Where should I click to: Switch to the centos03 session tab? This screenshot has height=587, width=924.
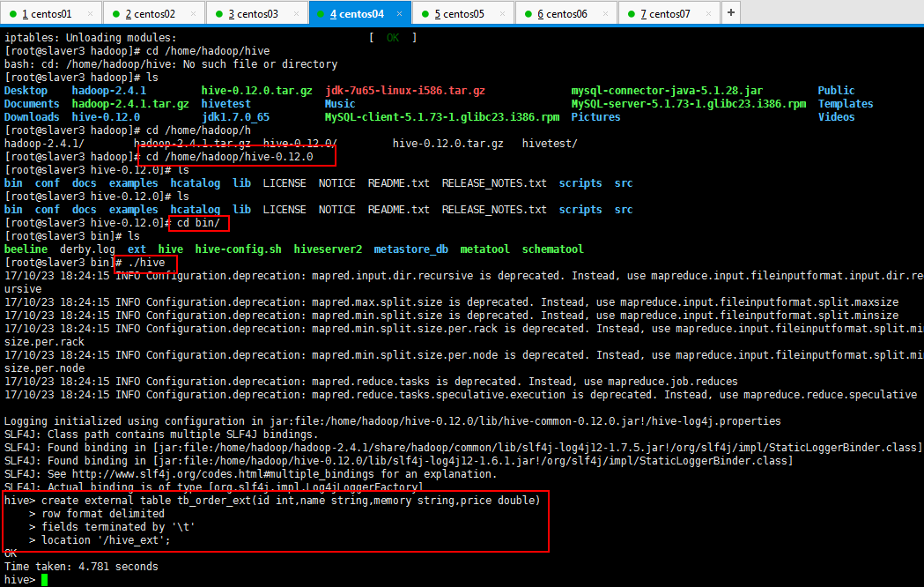257,13
